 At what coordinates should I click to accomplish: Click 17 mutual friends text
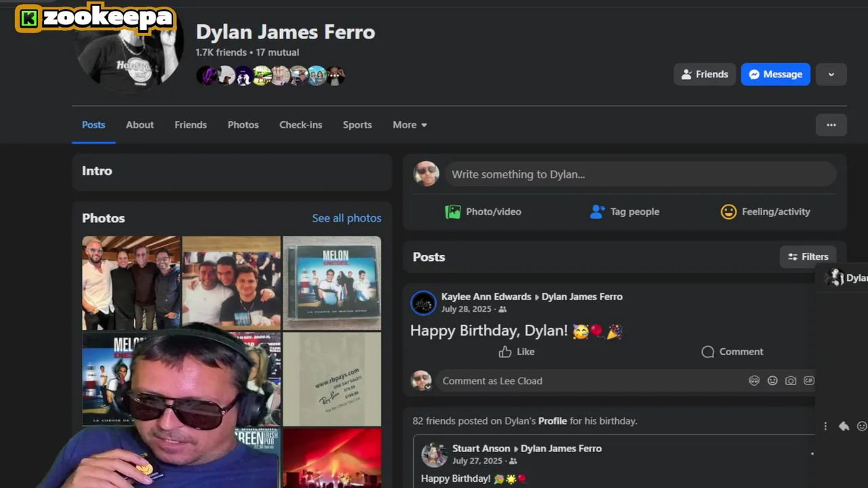pos(277,52)
